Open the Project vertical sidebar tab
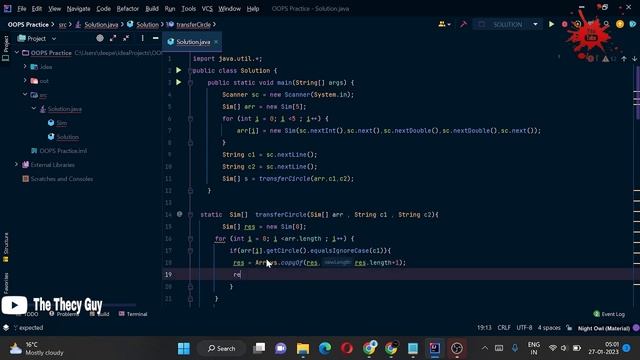Viewport: 640px width, 360px height. point(6,48)
